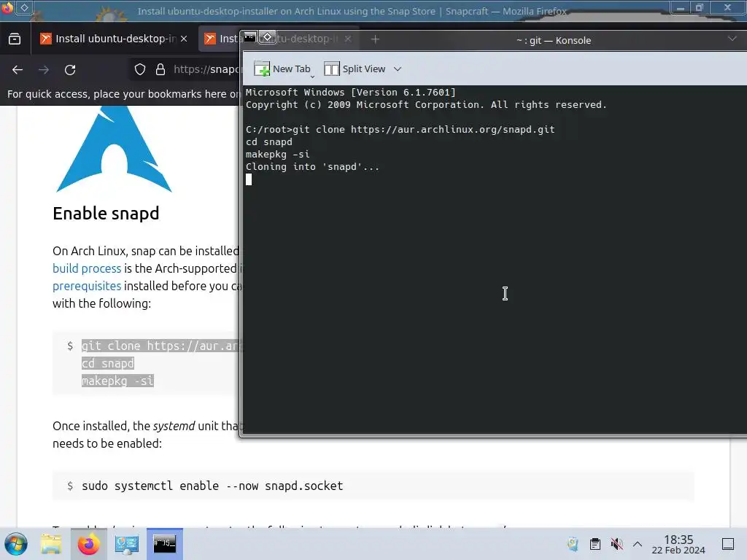The height and width of the screenshot is (560, 747).
Task: Click Cloning into 'snapd' terminal line
Action: pyautogui.click(x=312, y=167)
